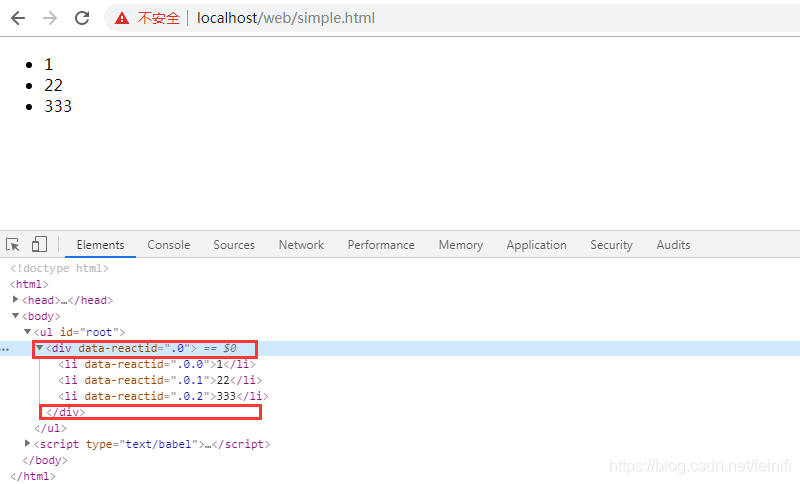Screen dimensions: 800x484
Task: Expand the head element node
Action: pyautogui.click(x=15, y=299)
